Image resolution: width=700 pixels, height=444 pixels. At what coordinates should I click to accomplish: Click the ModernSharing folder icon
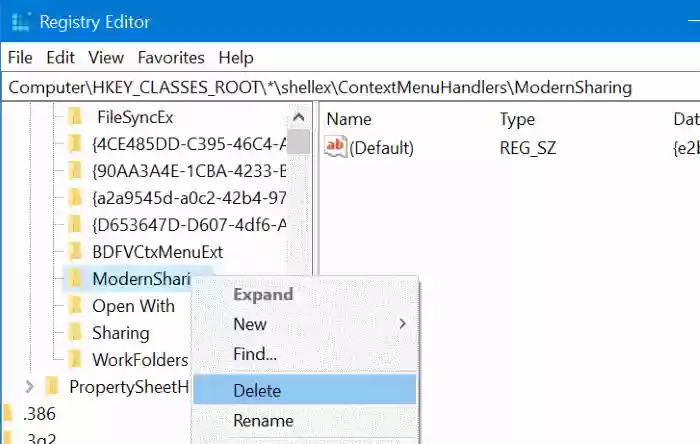point(75,279)
